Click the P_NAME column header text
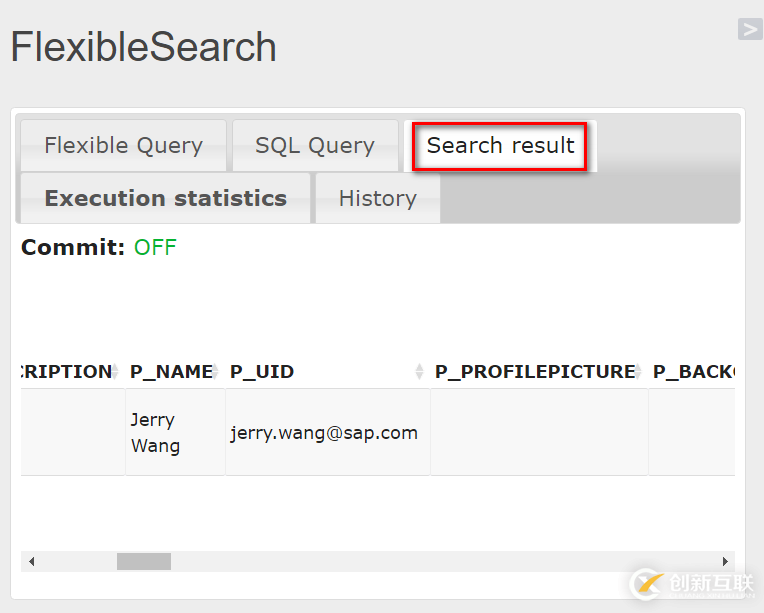The image size is (764, 613). (x=170, y=372)
